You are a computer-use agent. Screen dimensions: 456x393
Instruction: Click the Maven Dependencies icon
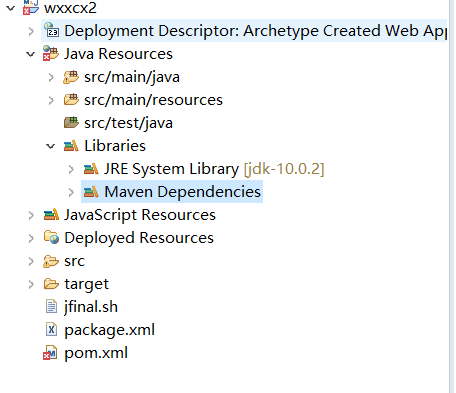pos(91,192)
